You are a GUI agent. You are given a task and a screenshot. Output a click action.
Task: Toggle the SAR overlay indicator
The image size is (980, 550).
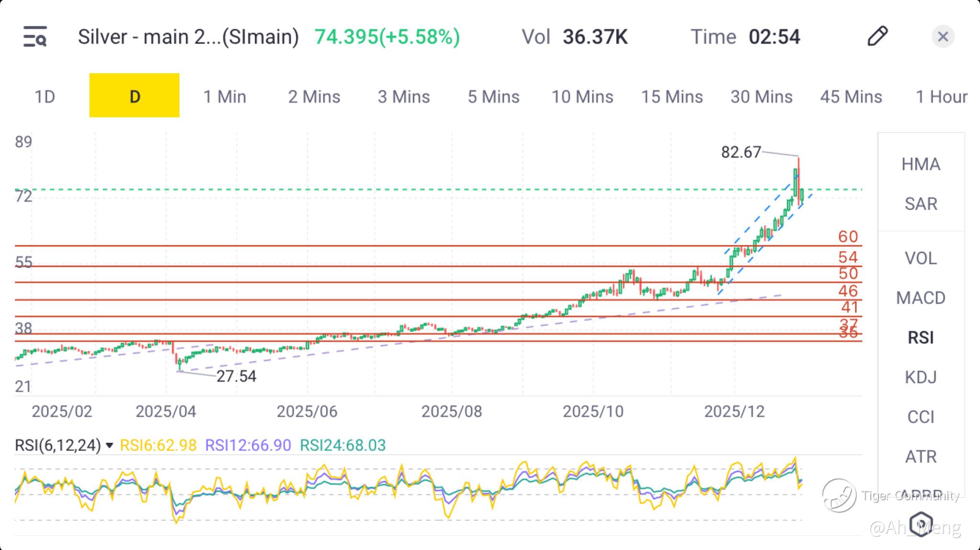(921, 204)
